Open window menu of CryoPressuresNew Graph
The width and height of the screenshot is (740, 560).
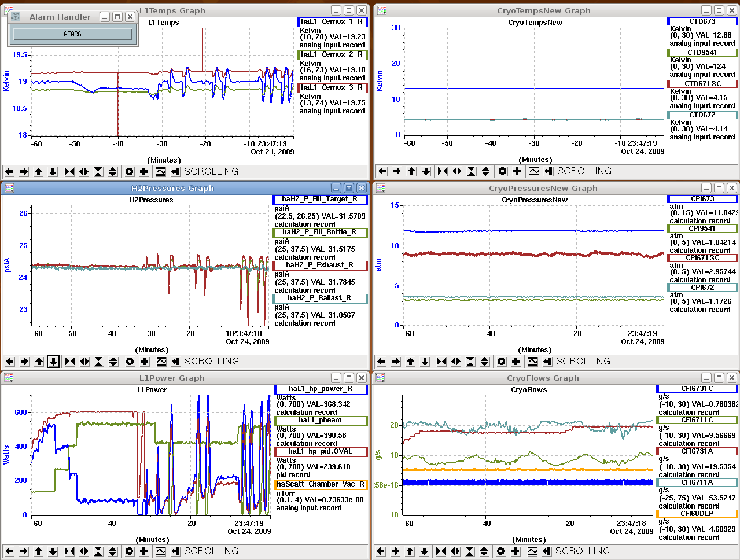click(381, 188)
